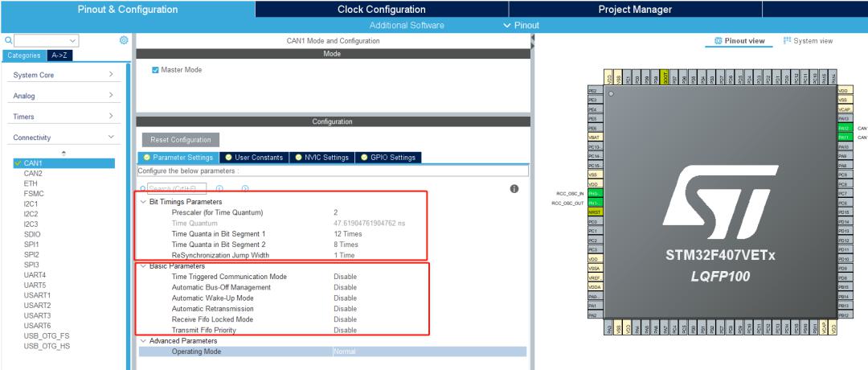Switch to Clock Configuration tab

point(382,10)
